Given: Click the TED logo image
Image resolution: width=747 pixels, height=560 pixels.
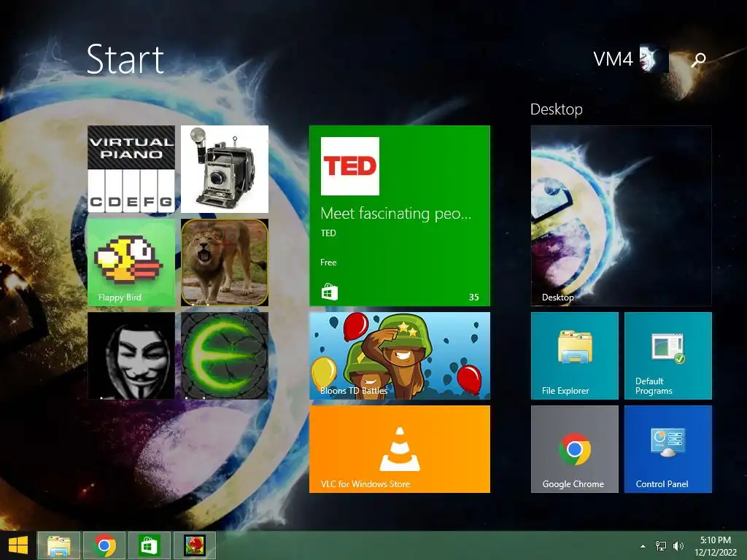Looking at the screenshot, I should tap(350, 166).
